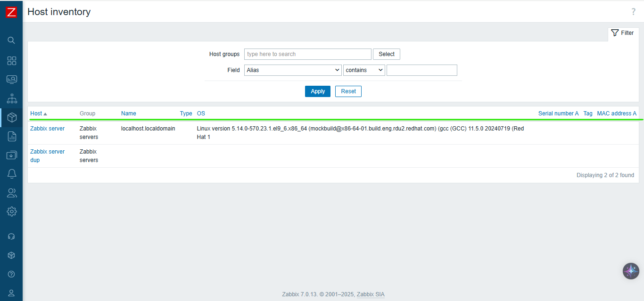Click the floating sparkle assistant icon
This screenshot has height=301, width=644.
631,271
